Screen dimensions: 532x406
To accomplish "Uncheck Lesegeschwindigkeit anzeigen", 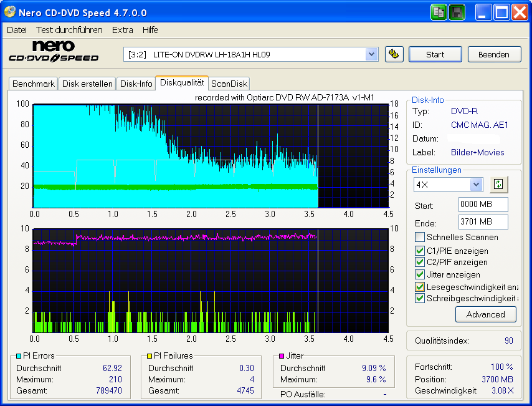I will (419, 286).
